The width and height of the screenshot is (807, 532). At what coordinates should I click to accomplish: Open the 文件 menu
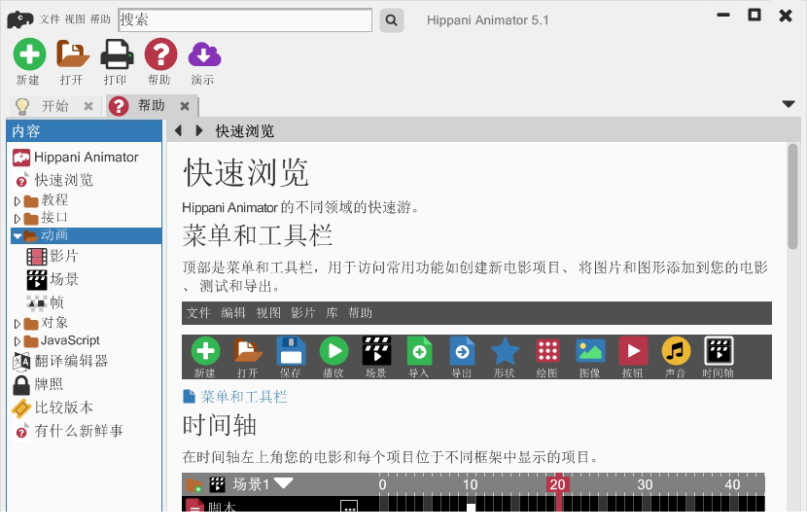click(x=50, y=19)
